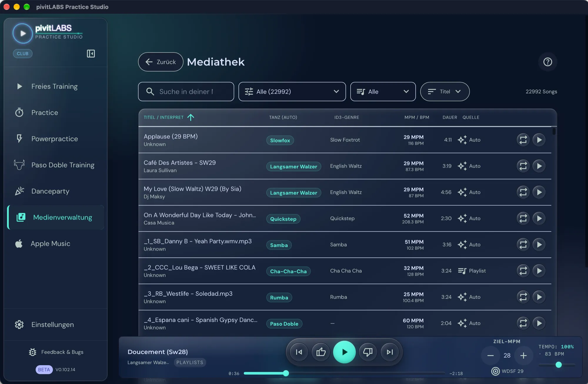Click loop icon for _3_RB_Westlife - Soledad.mp3
Image resolution: width=588 pixels, height=384 pixels.
coord(523,297)
